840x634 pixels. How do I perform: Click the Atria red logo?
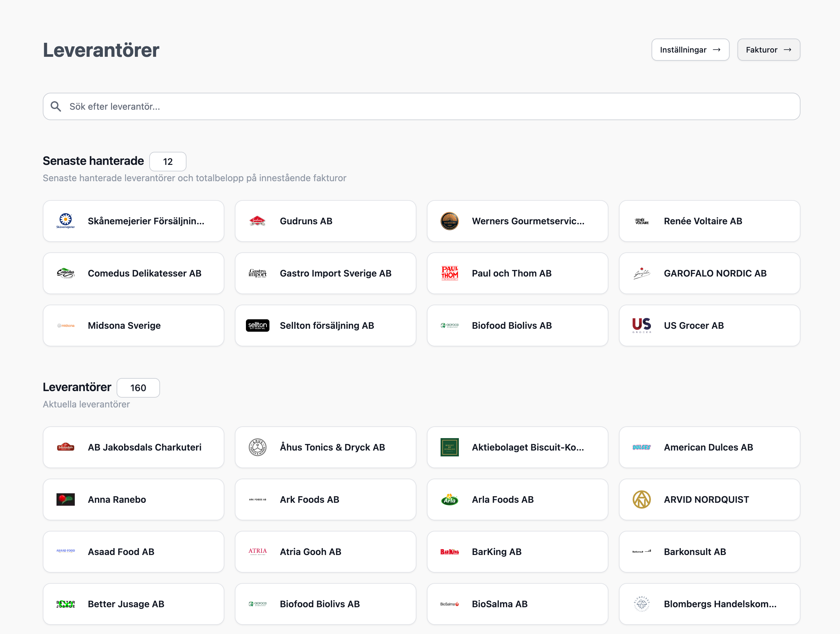click(x=257, y=552)
